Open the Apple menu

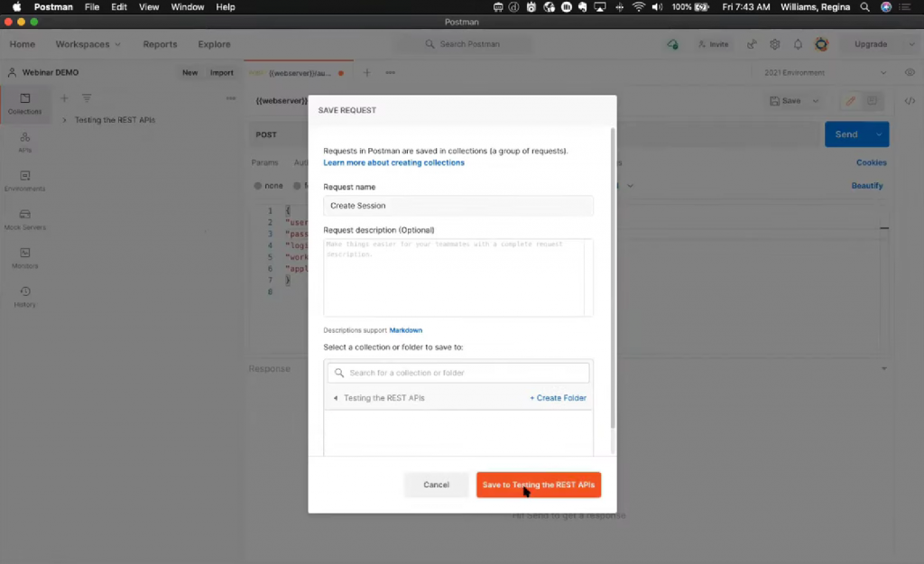tap(16, 7)
